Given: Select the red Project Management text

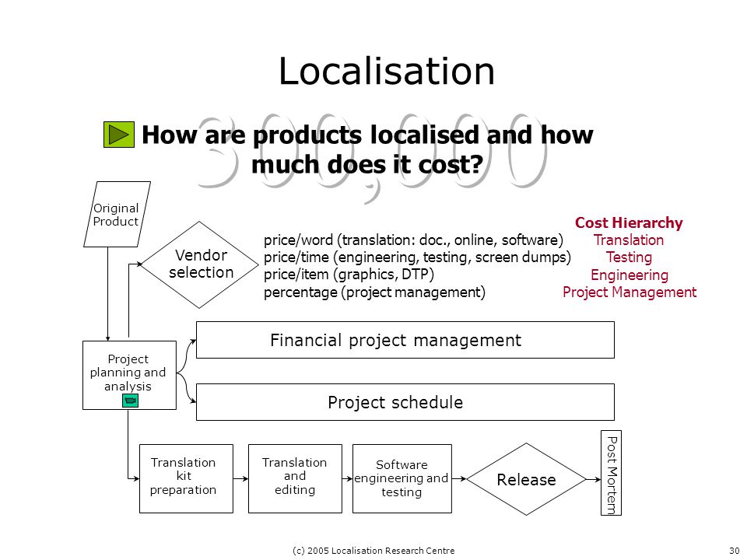Looking at the screenshot, I should click(x=630, y=292).
